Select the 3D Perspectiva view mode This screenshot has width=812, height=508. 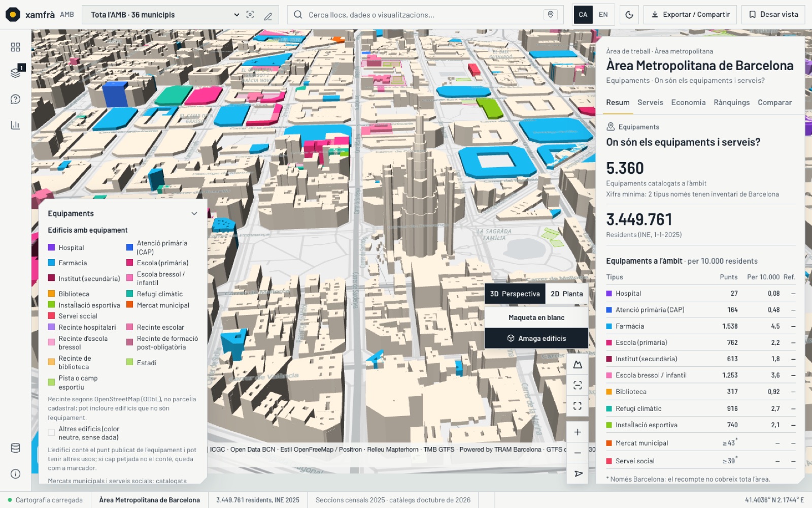coord(515,294)
